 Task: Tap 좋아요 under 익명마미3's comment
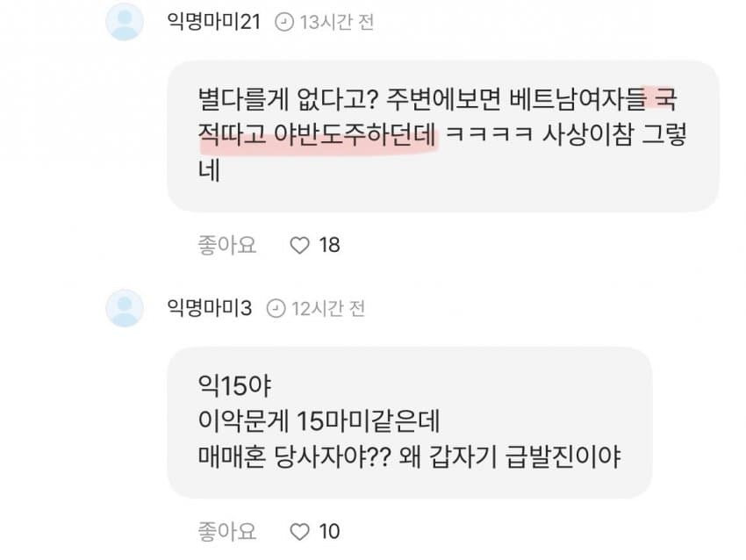coord(227,531)
